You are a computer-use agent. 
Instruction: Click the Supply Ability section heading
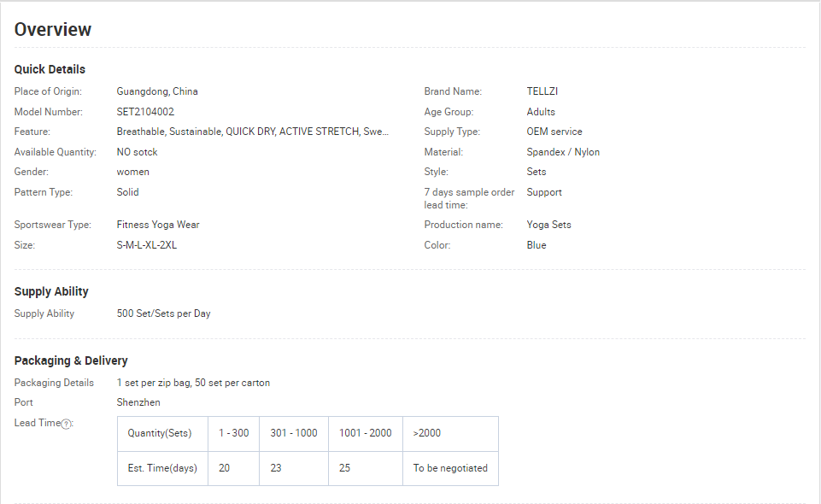click(51, 291)
